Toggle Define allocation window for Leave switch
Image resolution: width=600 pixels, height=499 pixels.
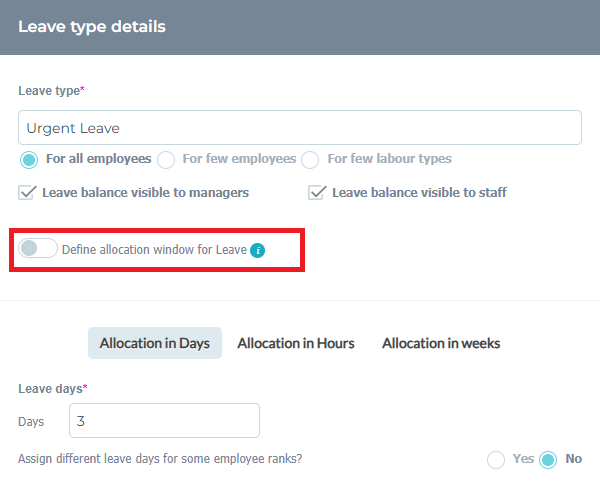click(38, 248)
